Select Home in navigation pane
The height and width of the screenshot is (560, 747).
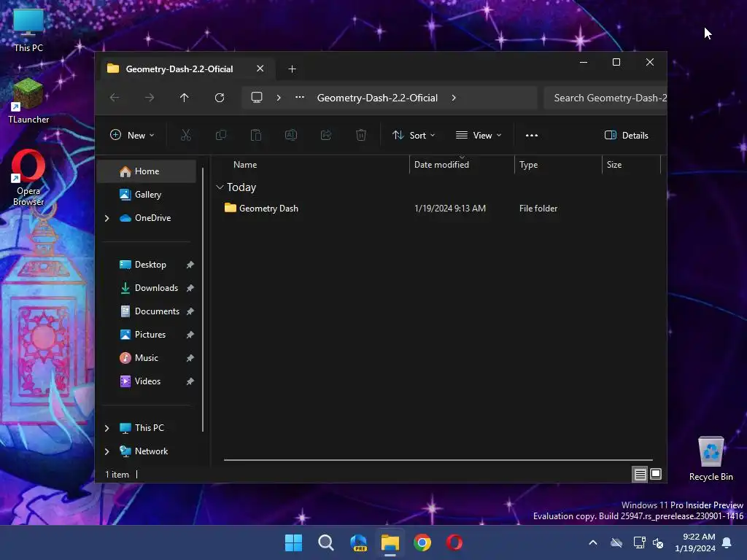[x=146, y=171]
